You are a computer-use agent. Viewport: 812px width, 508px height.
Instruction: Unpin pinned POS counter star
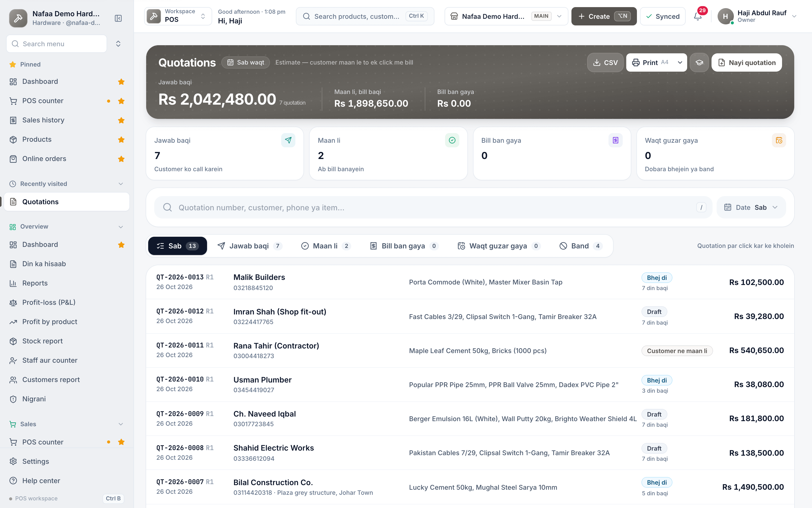tap(121, 101)
